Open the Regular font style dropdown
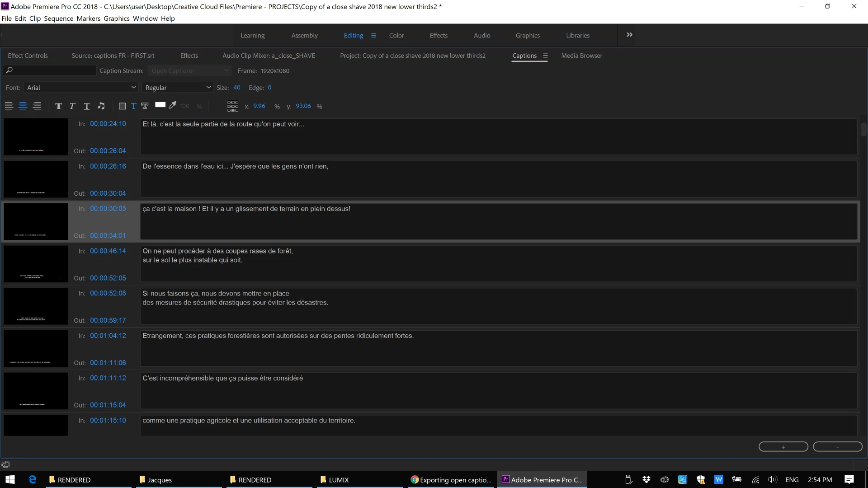Viewport: 868px width, 488px height. (x=178, y=87)
